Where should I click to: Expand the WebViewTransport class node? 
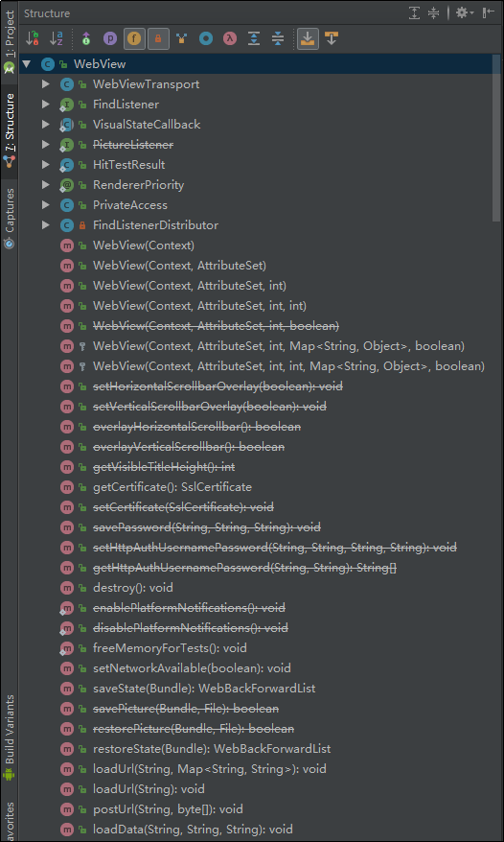46,83
